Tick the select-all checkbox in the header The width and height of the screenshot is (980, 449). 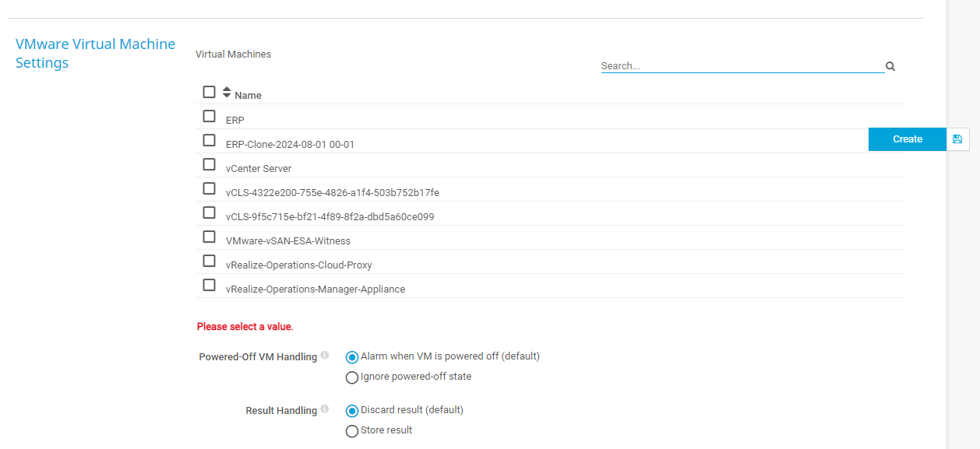209,92
